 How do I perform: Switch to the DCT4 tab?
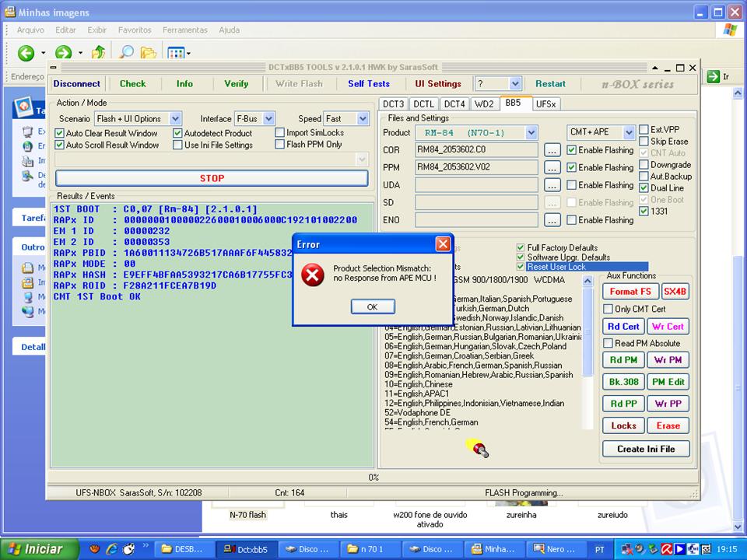pyautogui.click(x=454, y=103)
